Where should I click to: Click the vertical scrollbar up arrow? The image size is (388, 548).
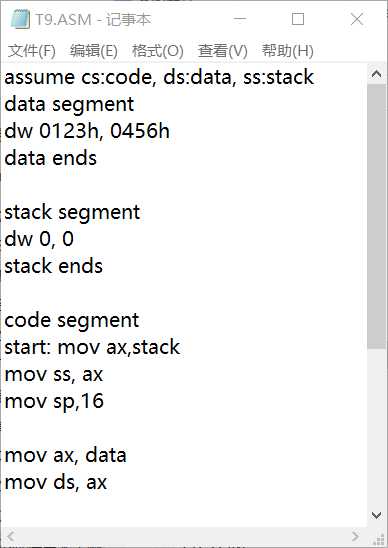coord(376,74)
